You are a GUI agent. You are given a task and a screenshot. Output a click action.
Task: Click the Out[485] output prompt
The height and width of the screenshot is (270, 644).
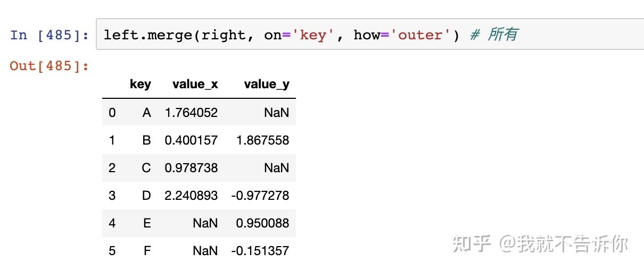pos(49,66)
